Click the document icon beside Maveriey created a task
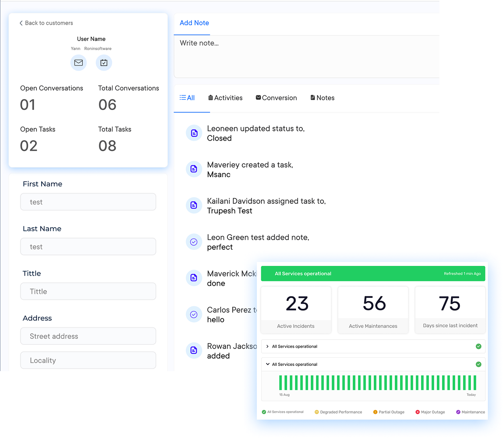 [x=194, y=169]
